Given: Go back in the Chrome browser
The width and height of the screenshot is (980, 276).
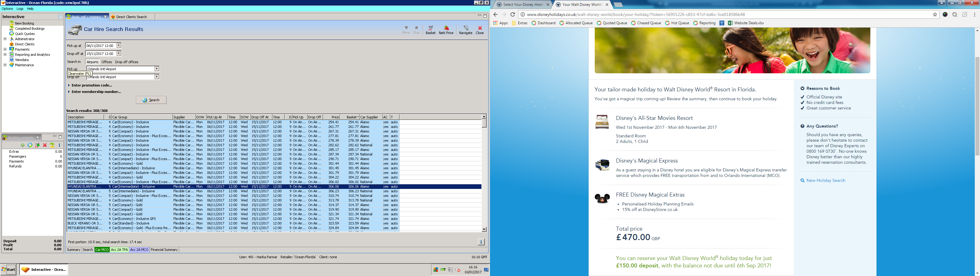Looking at the screenshot, I should point(495,14).
